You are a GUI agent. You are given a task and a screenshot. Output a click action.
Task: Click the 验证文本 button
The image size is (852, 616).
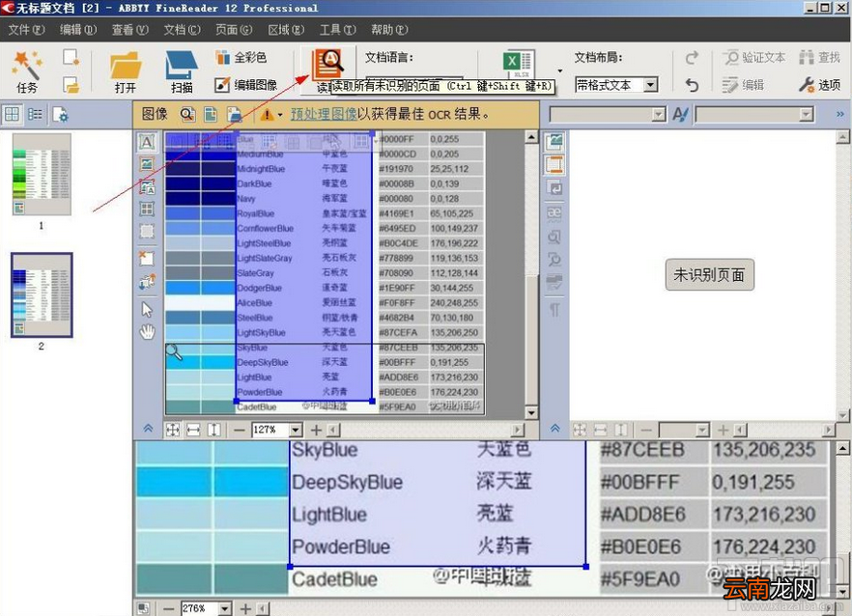click(x=754, y=57)
